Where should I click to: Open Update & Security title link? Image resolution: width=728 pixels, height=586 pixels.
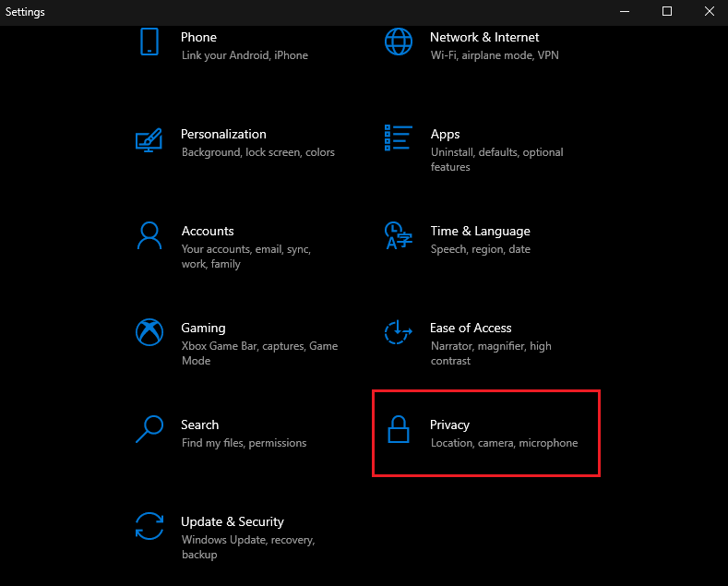point(233,522)
